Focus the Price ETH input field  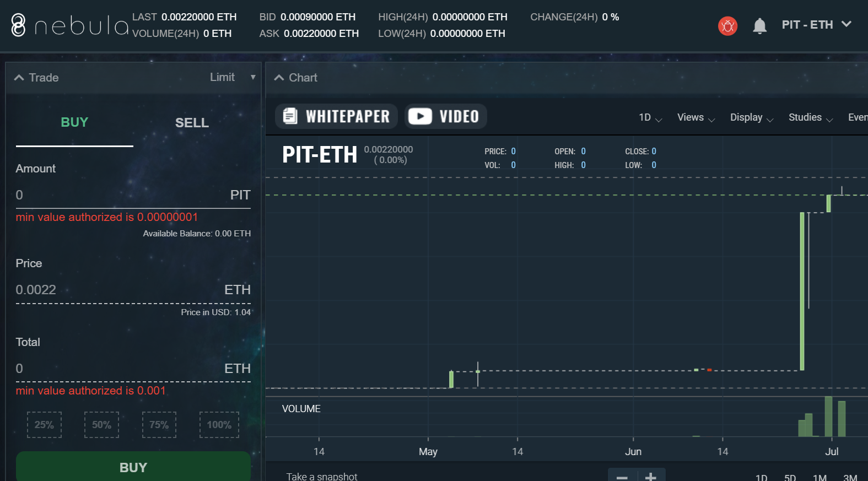(133, 290)
